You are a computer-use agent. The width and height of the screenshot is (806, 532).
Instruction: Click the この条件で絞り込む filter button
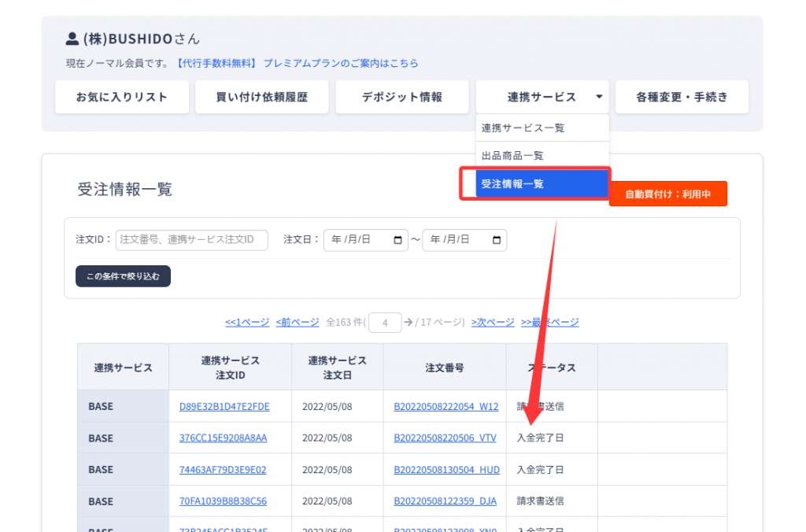coord(123,276)
